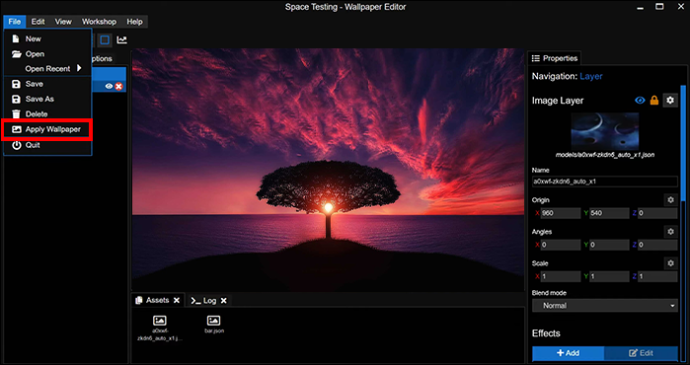The image size is (690, 365).
Task: Choose Open from the File menu
Action: click(x=48, y=54)
